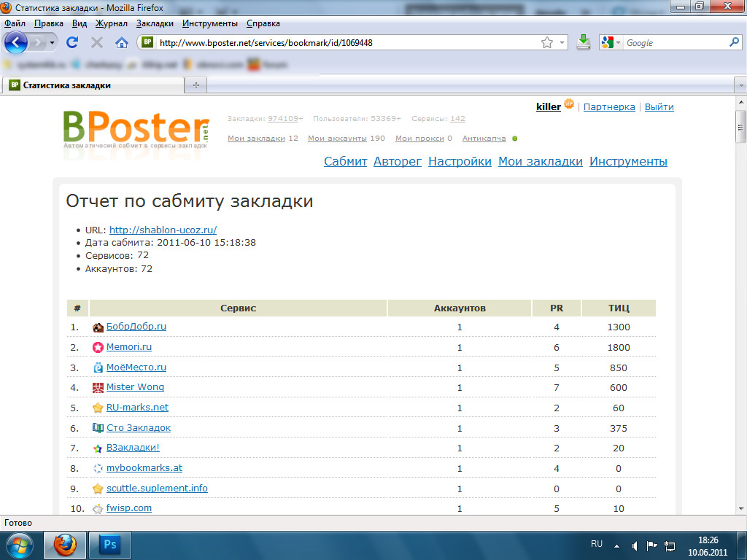Screen dimensions: 747x560
Task: Open Мои закладки stats link near logo
Action: [x=256, y=138]
